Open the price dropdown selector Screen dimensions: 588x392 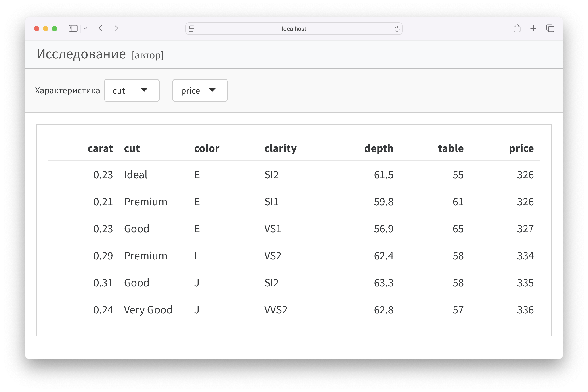click(200, 90)
